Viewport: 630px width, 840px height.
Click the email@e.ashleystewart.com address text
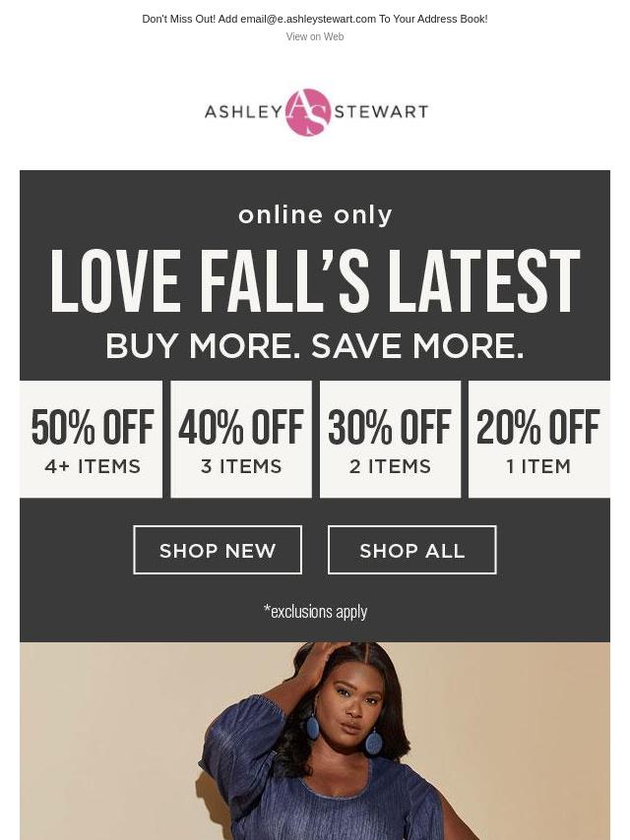[x=308, y=19]
